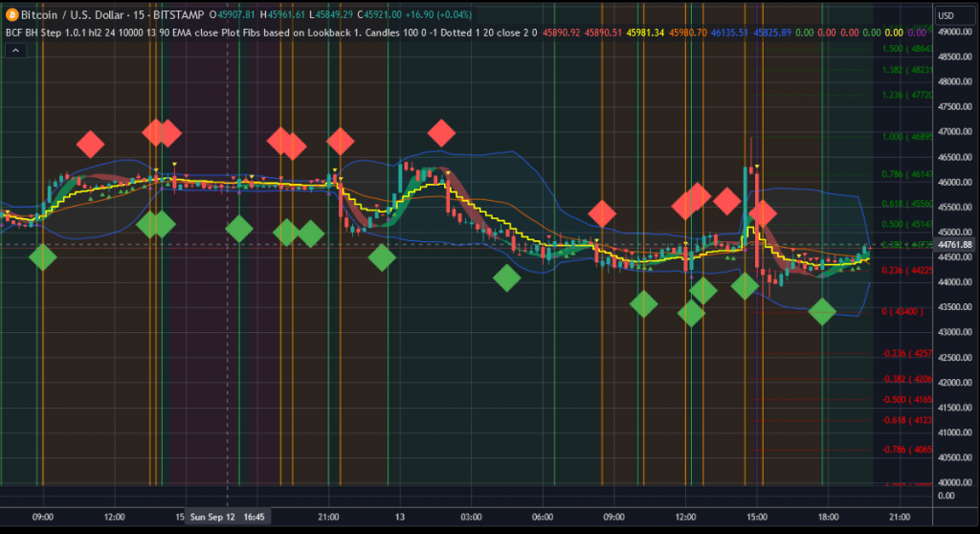
Task: Click the 49000.00 price scale label
Action: [x=954, y=33]
